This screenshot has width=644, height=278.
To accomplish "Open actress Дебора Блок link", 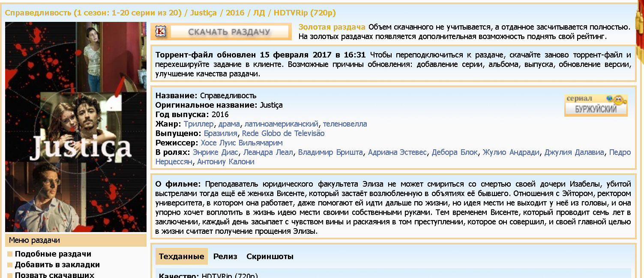I will [455, 152].
